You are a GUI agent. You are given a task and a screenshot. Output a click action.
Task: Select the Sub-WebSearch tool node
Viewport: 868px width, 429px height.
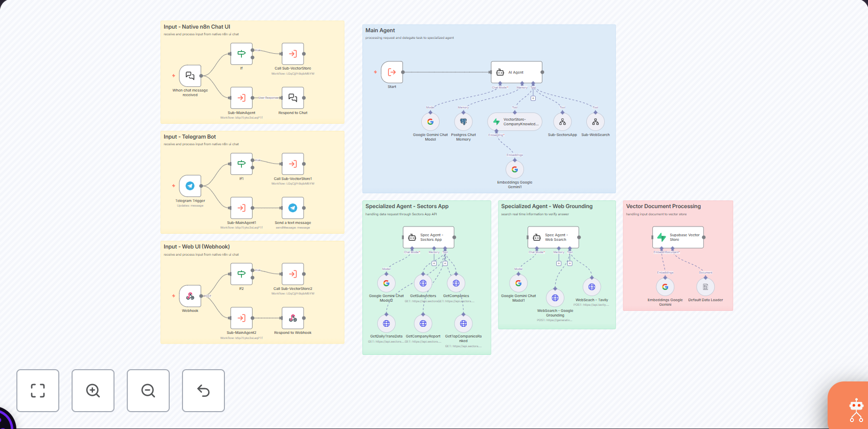[x=596, y=122]
